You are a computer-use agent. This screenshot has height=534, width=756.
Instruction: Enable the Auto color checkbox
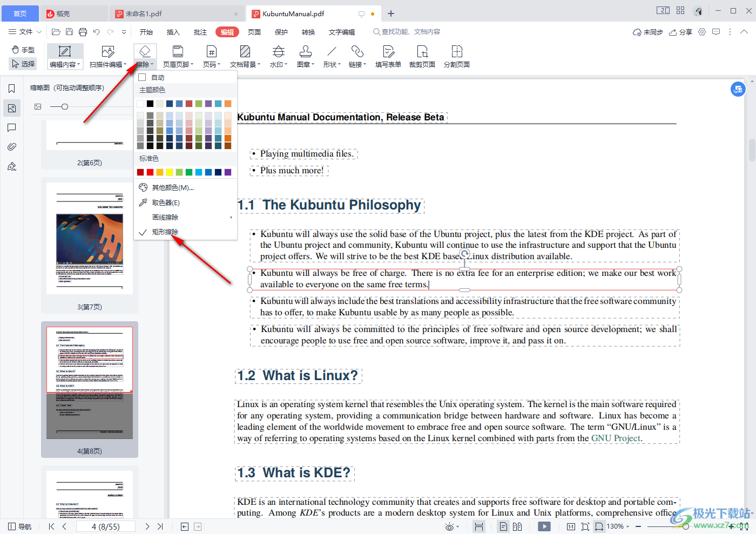pos(142,77)
